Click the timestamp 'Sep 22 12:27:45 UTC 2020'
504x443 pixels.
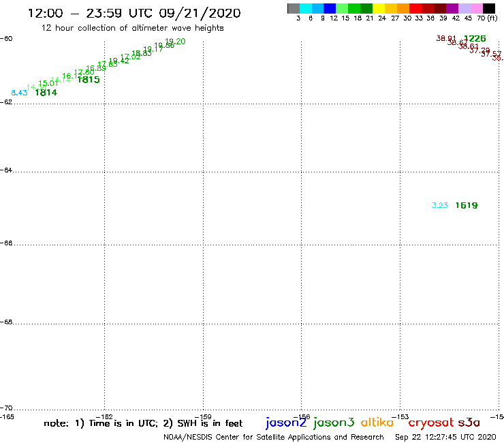445,438
